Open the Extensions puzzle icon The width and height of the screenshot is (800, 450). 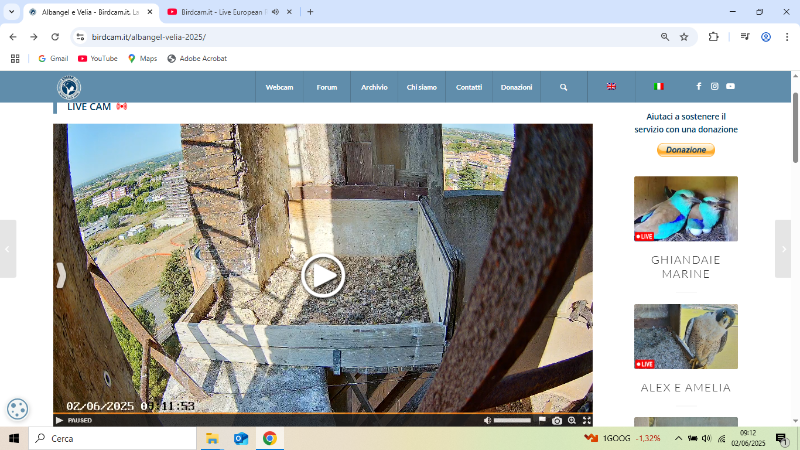point(713,37)
